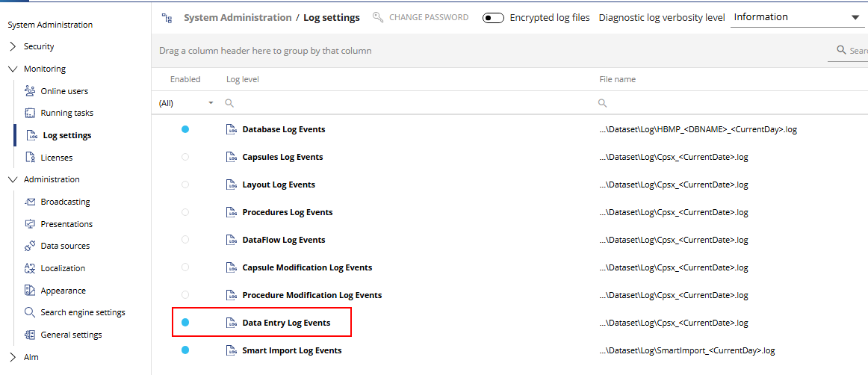
Task: Click the log file icon for DataFlow Log Events
Action: point(232,240)
